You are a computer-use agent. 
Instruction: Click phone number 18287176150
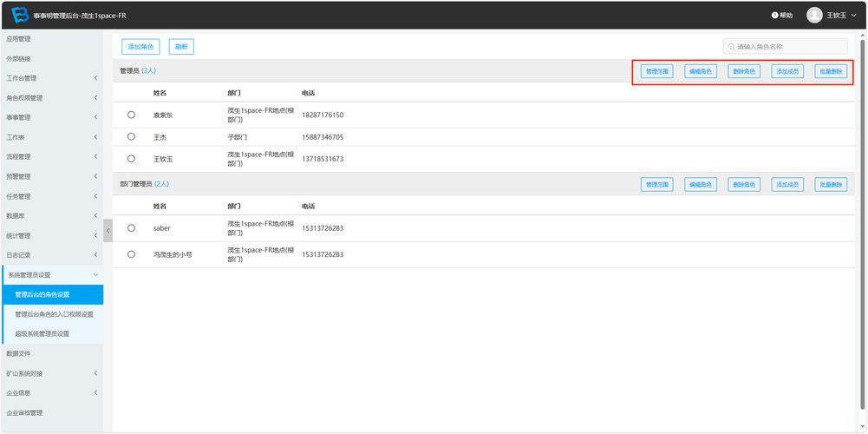tap(323, 115)
